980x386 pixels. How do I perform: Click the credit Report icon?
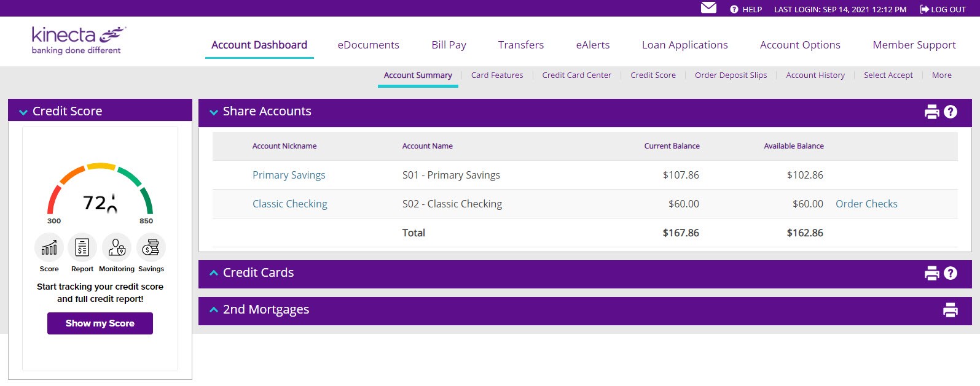82,248
